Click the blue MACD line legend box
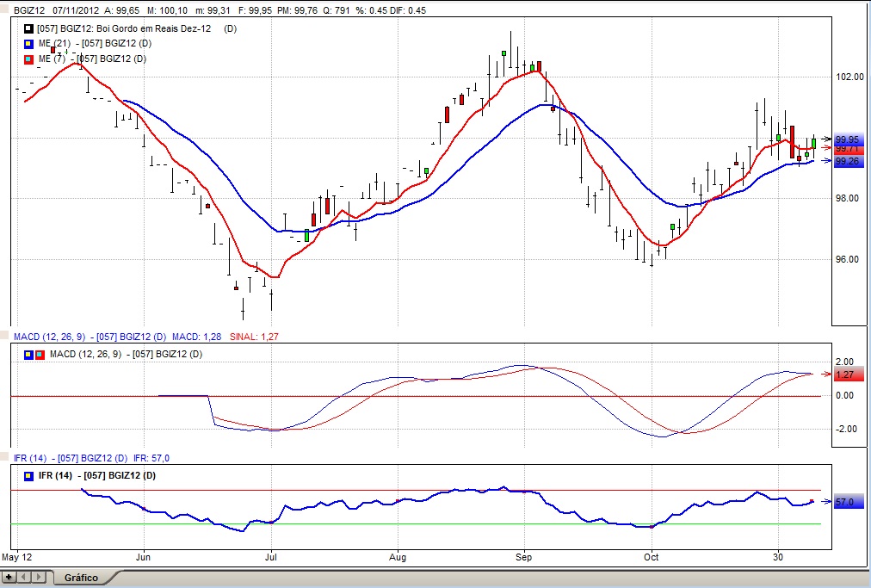This screenshot has width=871, height=588. pos(28,354)
